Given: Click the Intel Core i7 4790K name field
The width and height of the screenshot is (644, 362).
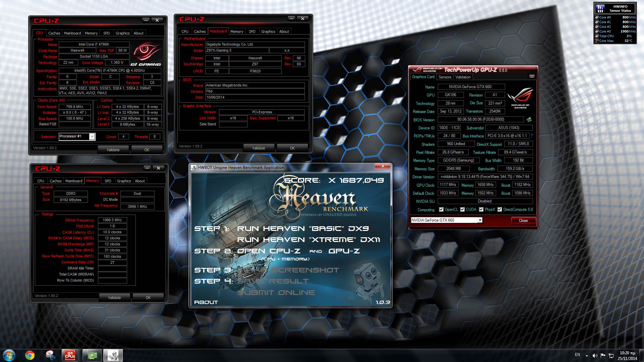Looking at the screenshot, I should pos(94,44).
